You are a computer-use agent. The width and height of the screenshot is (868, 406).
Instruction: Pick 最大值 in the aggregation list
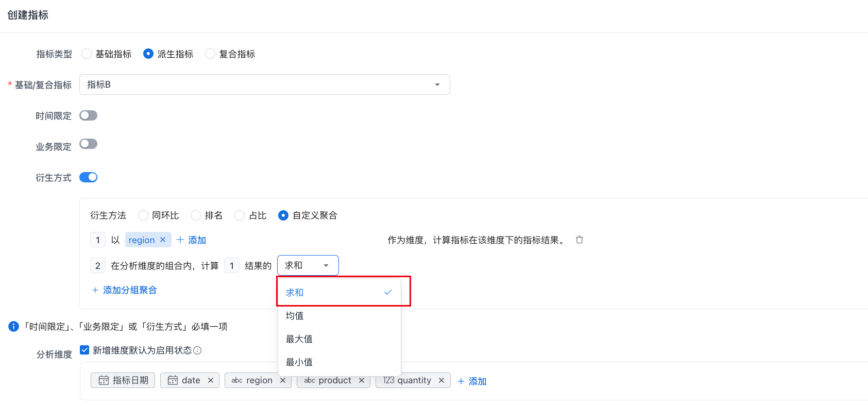click(299, 339)
